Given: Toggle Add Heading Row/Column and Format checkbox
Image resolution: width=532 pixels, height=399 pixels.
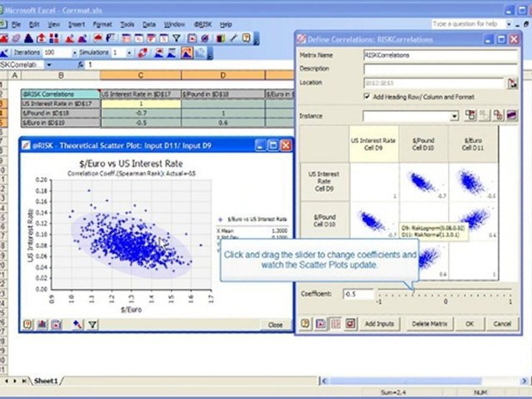Looking at the screenshot, I should pyautogui.click(x=367, y=96).
